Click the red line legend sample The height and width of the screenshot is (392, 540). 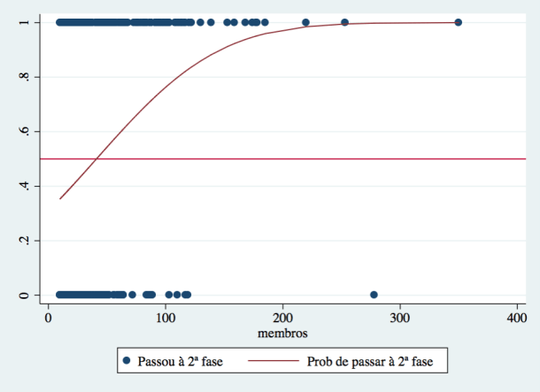click(x=271, y=361)
